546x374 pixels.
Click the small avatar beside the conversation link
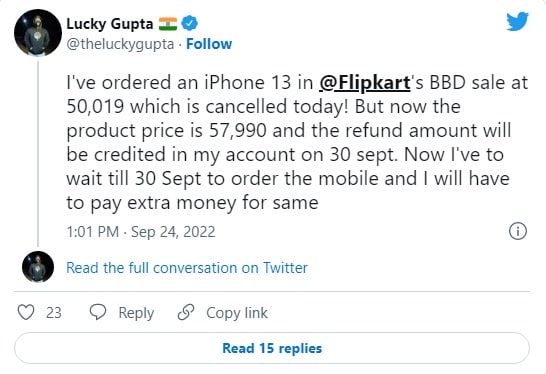click(x=38, y=267)
